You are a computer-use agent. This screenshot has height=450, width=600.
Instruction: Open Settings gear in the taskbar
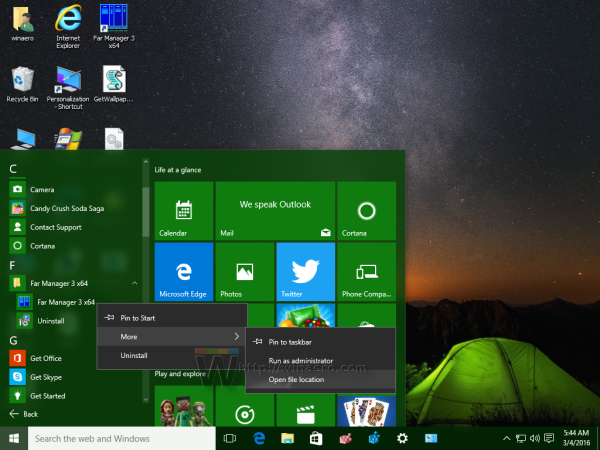click(x=402, y=439)
